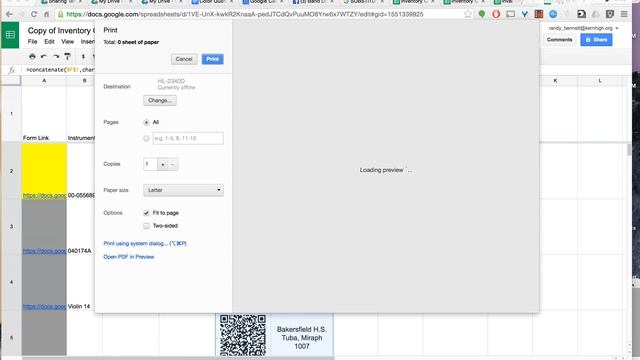The width and height of the screenshot is (640, 360).
Task: Select row 3 header
Action: point(11,227)
